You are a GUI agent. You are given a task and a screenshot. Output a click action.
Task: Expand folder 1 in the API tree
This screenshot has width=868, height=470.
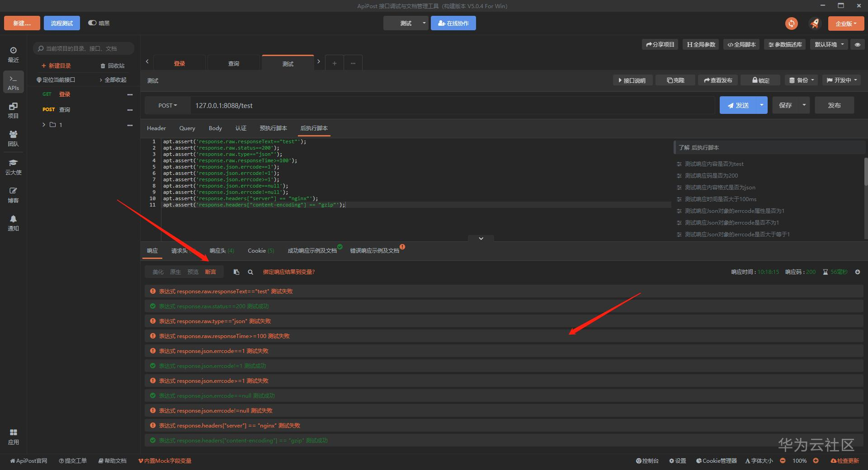pos(44,125)
